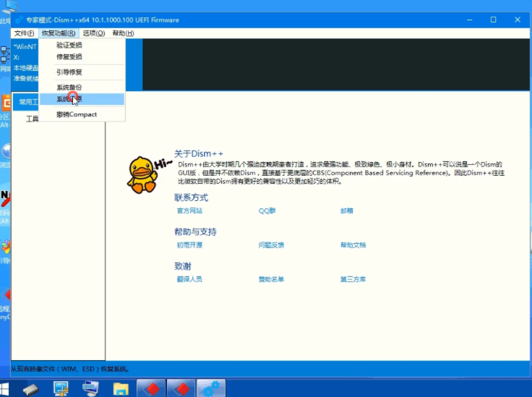The height and width of the screenshot is (397, 532).
Task: Click the disk drive icon in taskbar
Action: click(30, 389)
